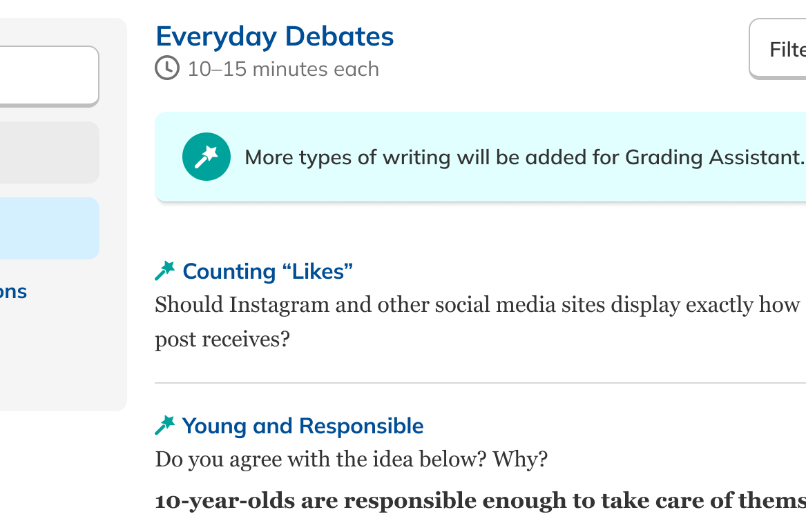Click the "10–15 minutes each" label
The image size is (806, 532).
pos(283,69)
